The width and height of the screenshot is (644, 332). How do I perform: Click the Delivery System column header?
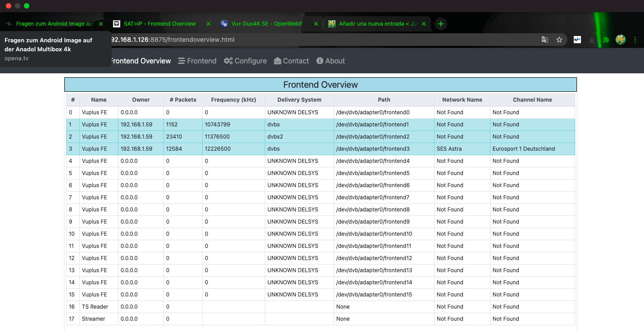tap(299, 100)
